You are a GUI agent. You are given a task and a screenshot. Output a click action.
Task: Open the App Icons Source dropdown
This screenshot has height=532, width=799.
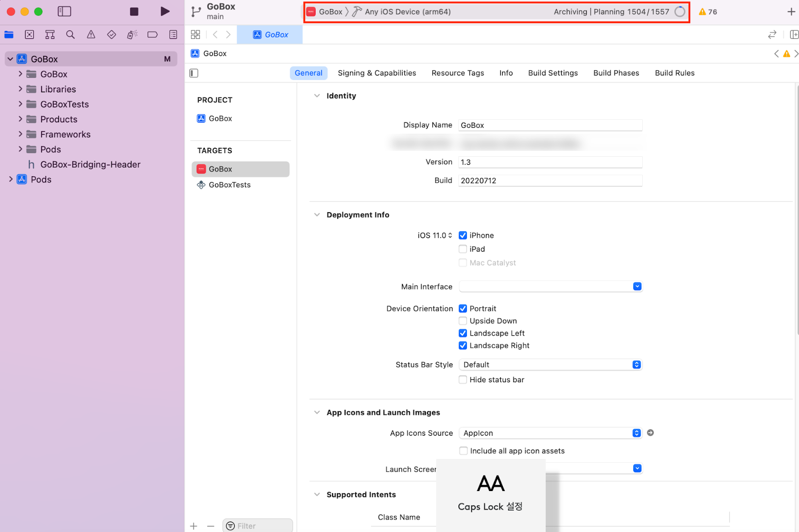550,433
